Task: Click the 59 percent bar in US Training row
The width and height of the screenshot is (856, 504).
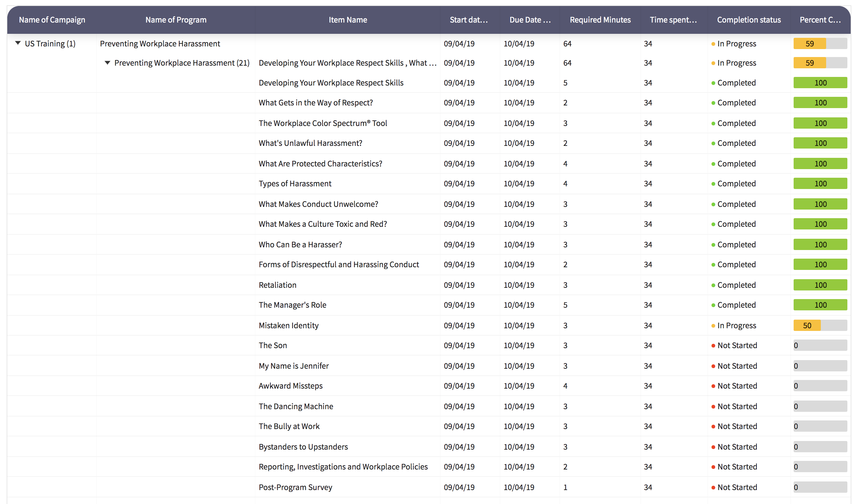Action: (820, 43)
